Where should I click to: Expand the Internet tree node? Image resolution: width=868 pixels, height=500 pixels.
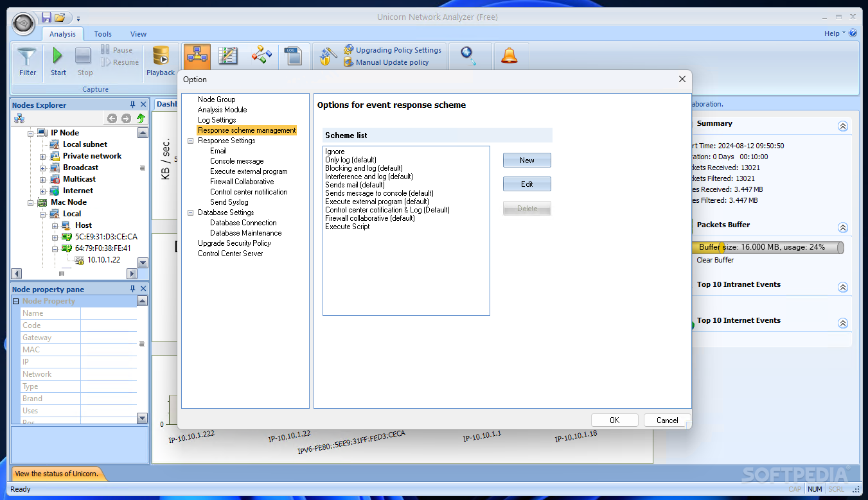tap(42, 191)
